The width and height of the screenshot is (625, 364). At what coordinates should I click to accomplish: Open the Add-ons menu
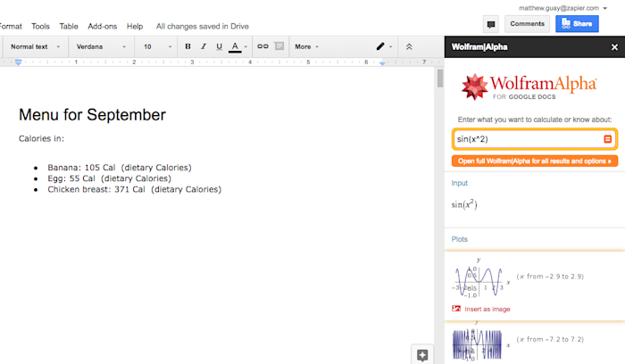tap(103, 26)
